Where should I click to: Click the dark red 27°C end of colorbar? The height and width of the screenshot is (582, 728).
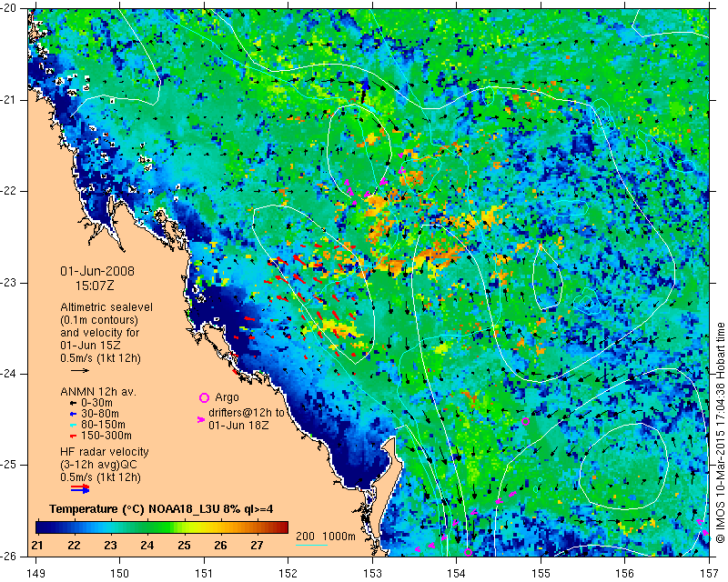pyautogui.click(x=284, y=527)
